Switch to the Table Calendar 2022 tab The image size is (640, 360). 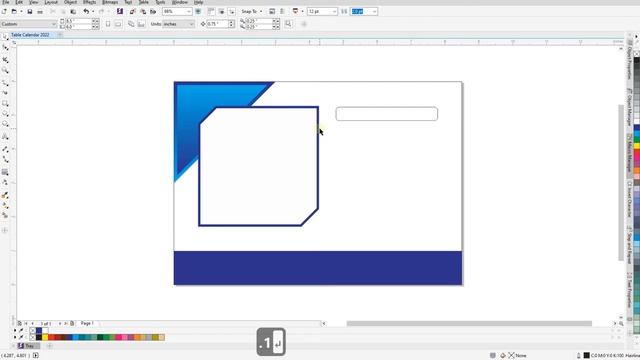pos(30,35)
